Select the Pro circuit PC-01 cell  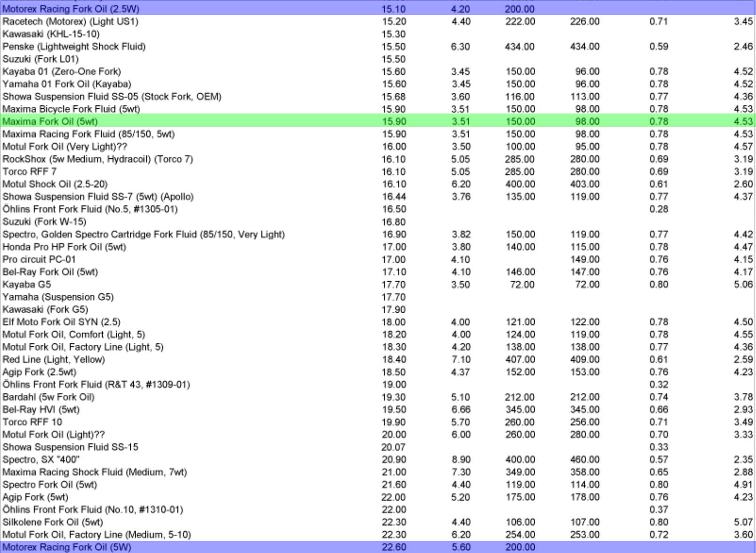39,259
